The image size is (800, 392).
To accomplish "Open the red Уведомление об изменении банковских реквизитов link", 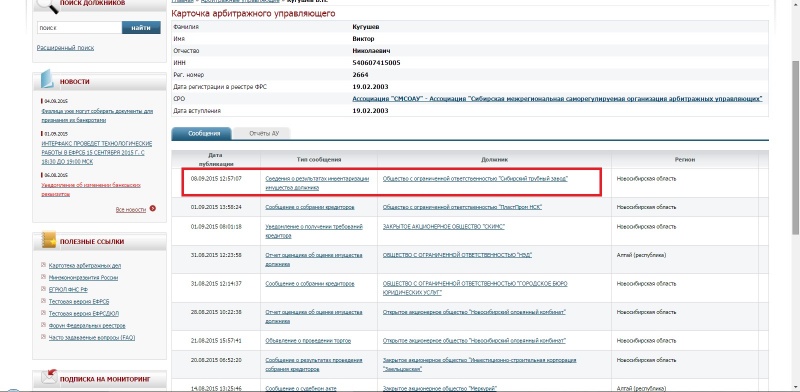I will tap(91, 189).
